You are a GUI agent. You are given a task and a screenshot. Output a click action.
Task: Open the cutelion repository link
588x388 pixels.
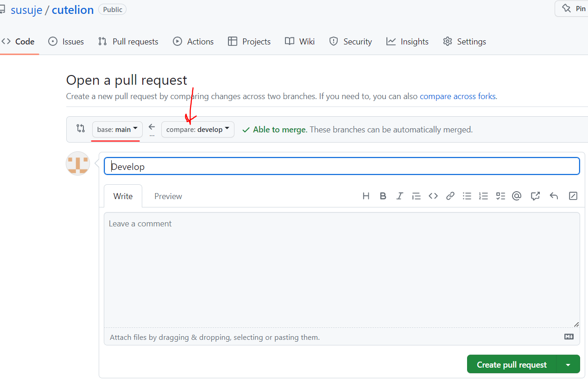click(73, 10)
